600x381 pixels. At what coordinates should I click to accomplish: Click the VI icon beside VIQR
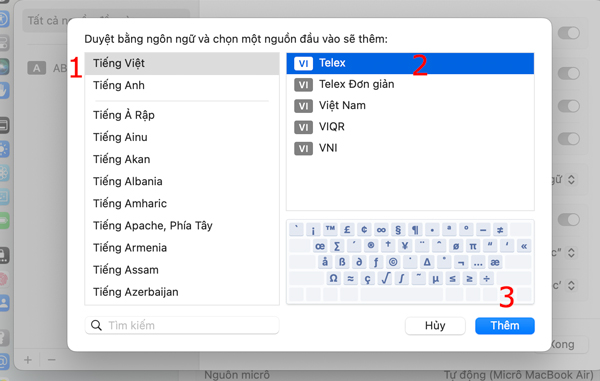[303, 127]
